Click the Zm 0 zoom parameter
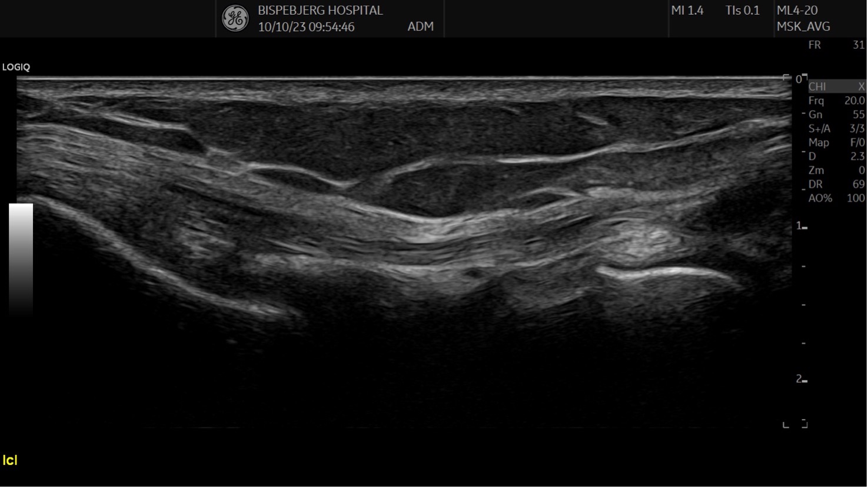 (x=836, y=171)
